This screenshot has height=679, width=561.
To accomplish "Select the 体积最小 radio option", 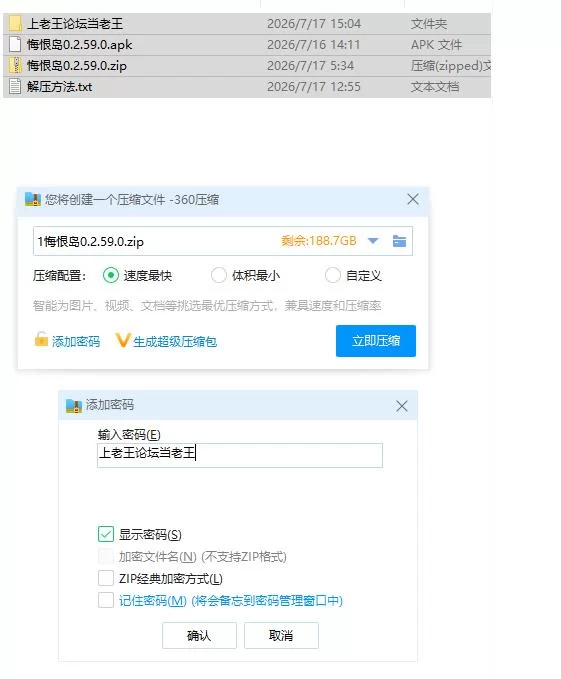I will point(219,275).
